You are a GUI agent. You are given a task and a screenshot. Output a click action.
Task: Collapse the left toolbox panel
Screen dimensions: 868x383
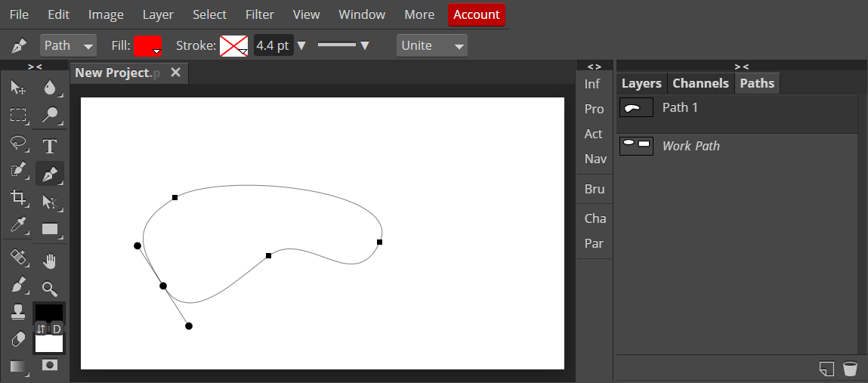click(x=35, y=66)
